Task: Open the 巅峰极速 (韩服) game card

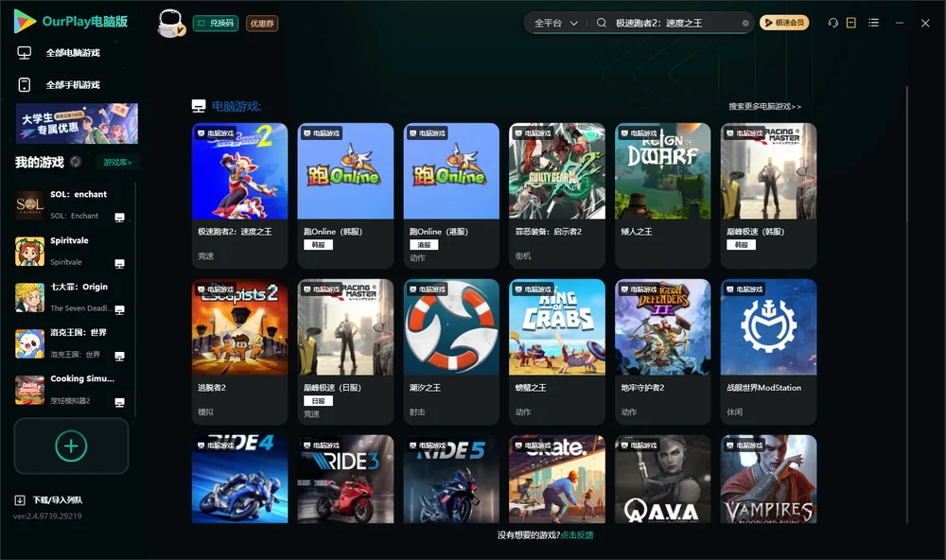Action: pos(768,196)
